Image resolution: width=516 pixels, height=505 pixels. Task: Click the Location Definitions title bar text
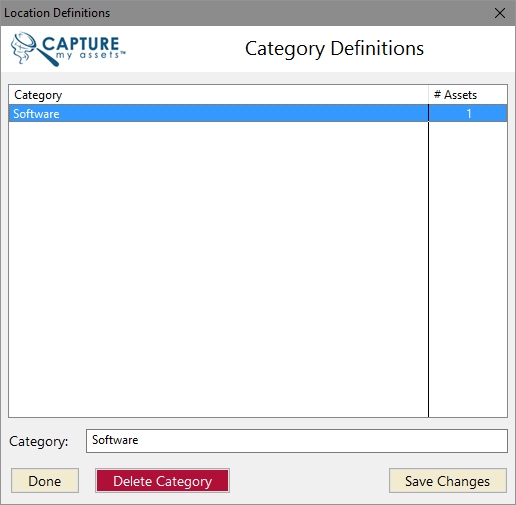pyautogui.click(x=57, y=13)
